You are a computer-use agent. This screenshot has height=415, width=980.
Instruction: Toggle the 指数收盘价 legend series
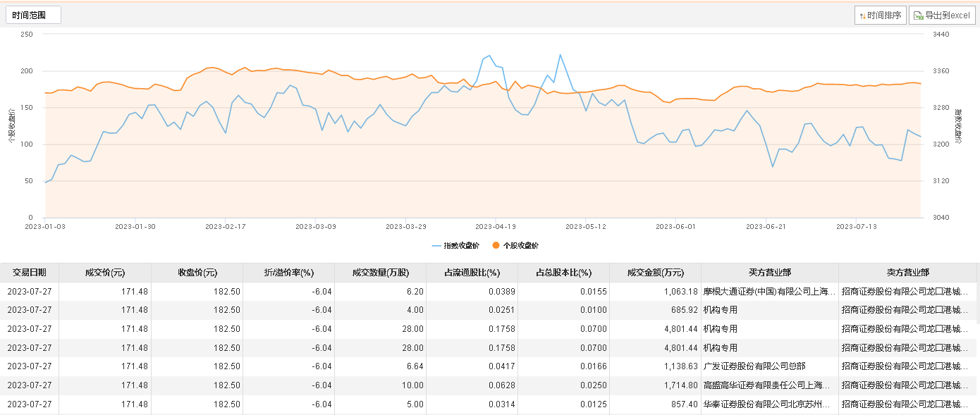[455, 246]
